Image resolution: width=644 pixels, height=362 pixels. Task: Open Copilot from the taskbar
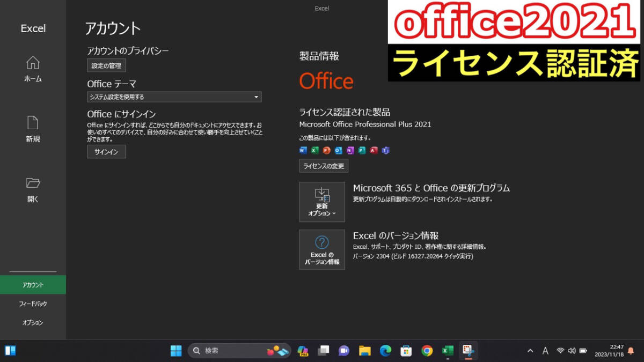(x=302, y=351)
